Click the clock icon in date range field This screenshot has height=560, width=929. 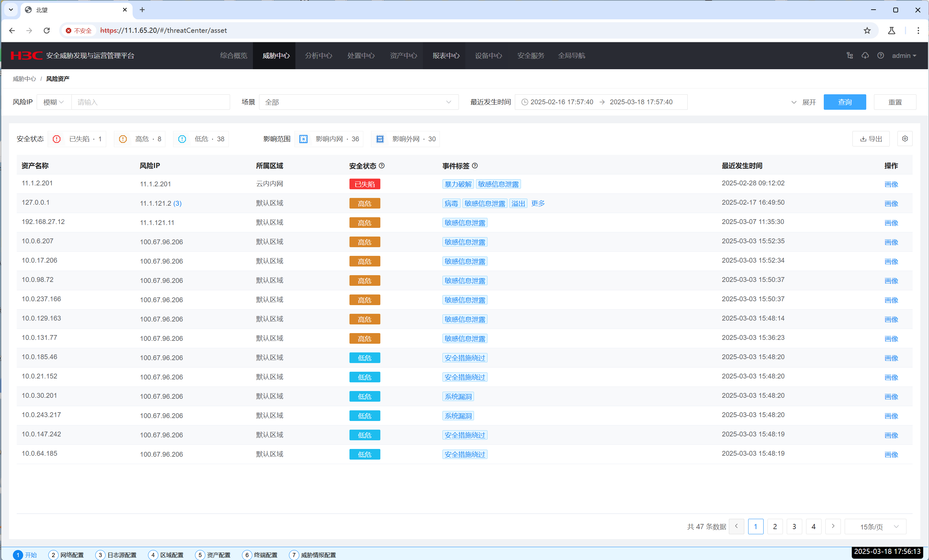[525, 102]
